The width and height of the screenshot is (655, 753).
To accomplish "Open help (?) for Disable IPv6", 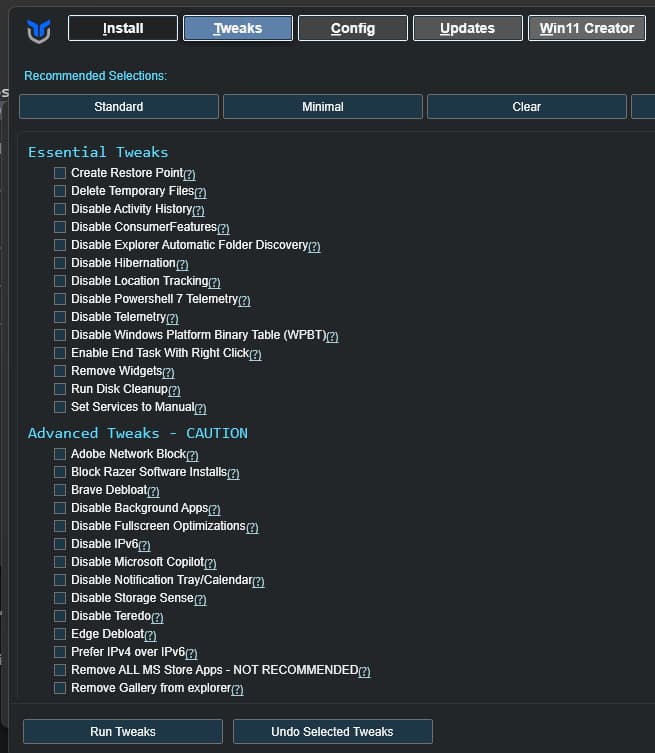I will (145, 545).
